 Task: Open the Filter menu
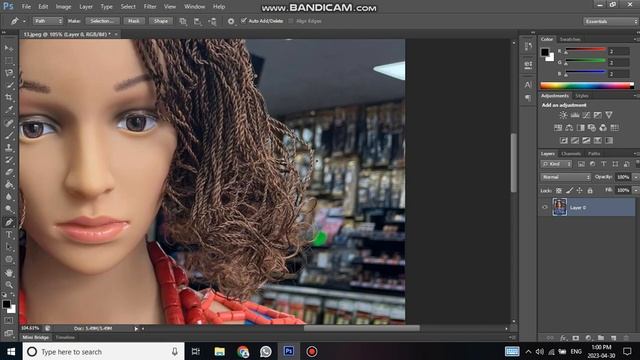click(x=150, y=7)
